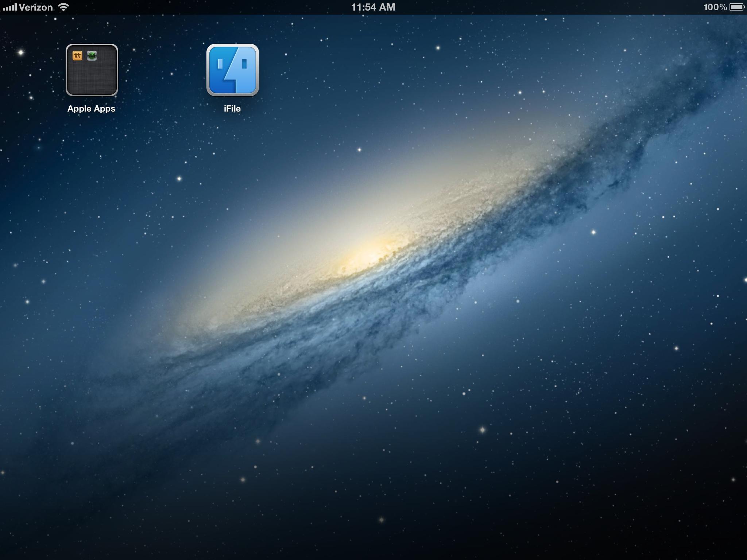Screen dimensions: 747x560
Task: Open the iFile app
Action: click(233, 70)
